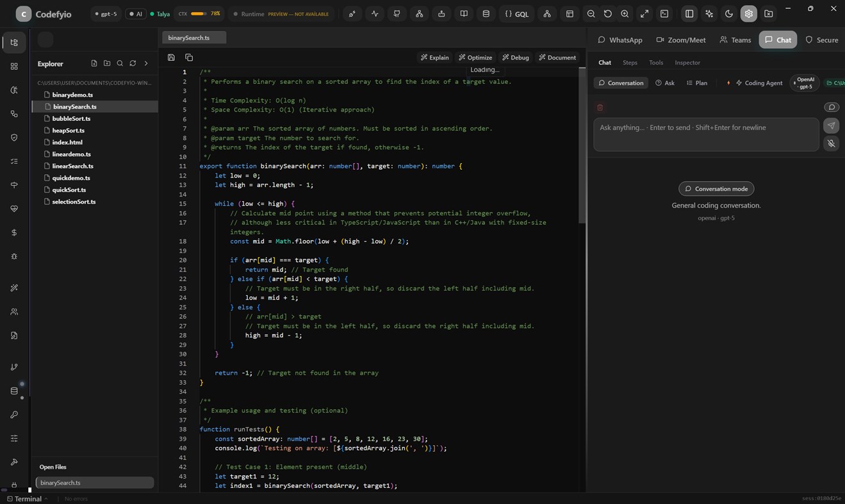This screenshot has width=845, height=504.
Task: Expand the Explorer chevron arrow
Action: tap(146, 63)
